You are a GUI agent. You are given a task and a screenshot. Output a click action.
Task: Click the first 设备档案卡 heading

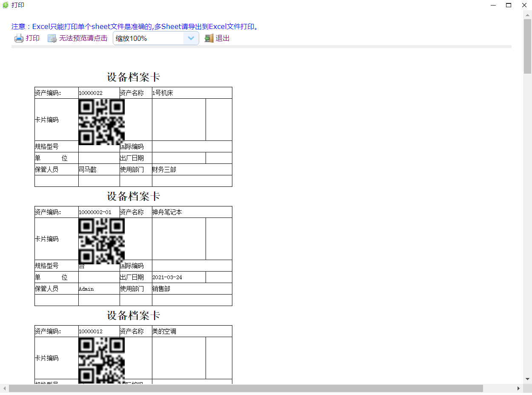(x=133, y=77)
